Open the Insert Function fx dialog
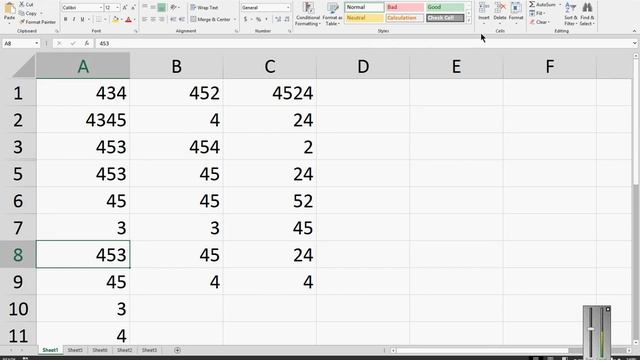The width and height of the screenshot is (640, 360). click(87, 43)
